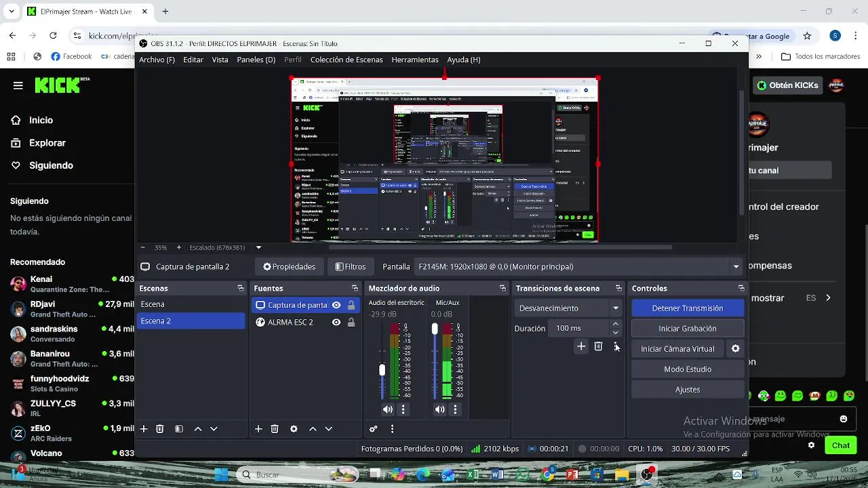This screenshot has height=488, width=868.
Task: Open Archivo (F) menu
Action: [157, 60]
